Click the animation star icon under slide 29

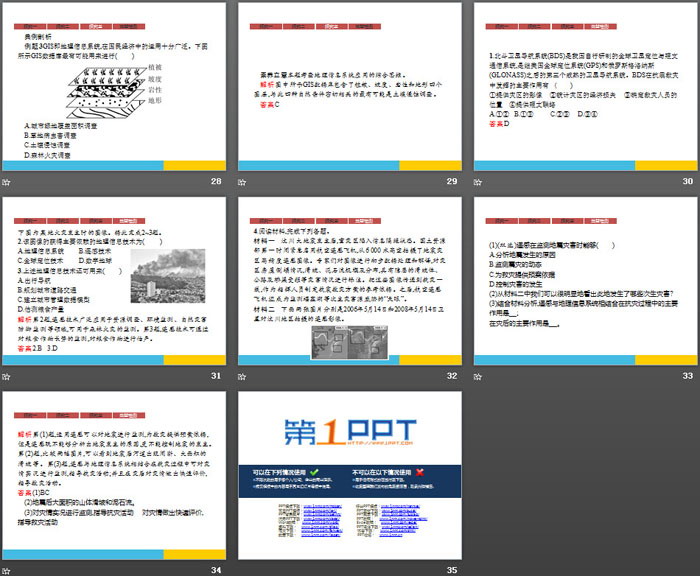tap(242, 182)
